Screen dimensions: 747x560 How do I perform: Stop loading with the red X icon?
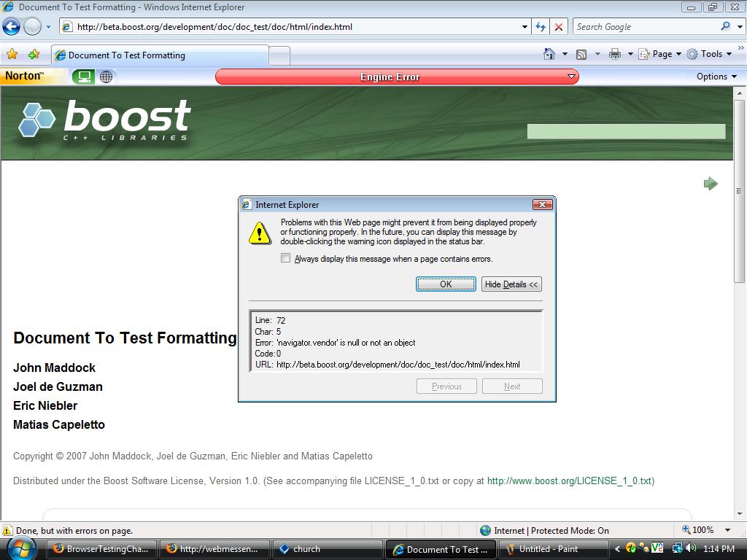point(558,27)
